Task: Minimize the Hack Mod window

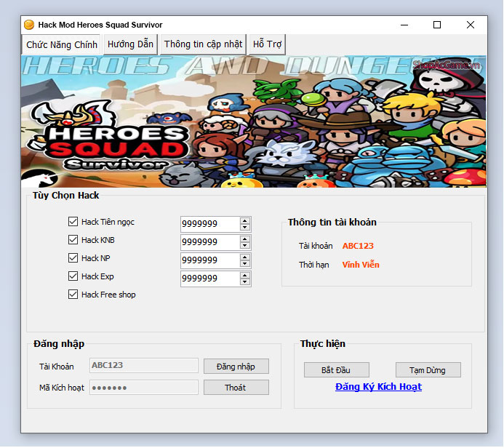Action: coord(404,25)
